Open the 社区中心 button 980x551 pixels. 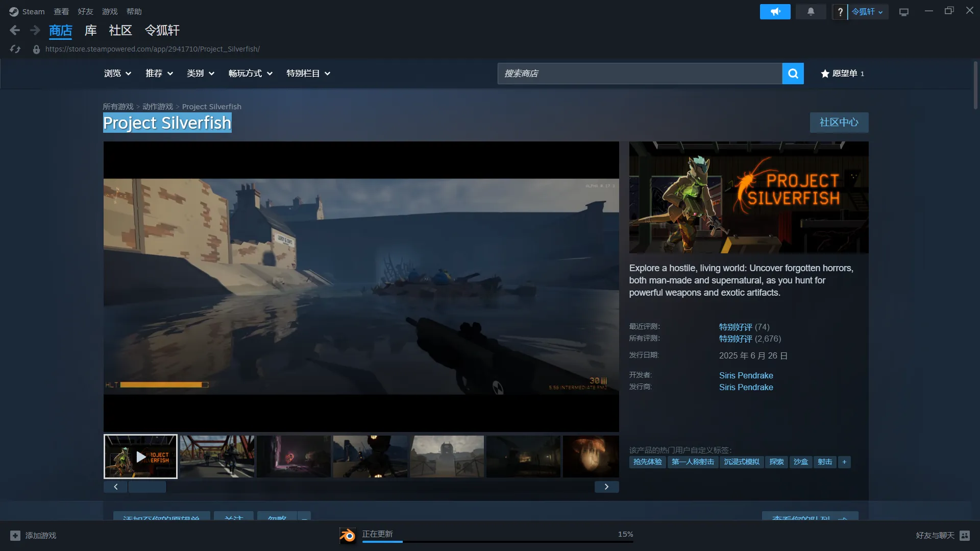tap(839, 123)
